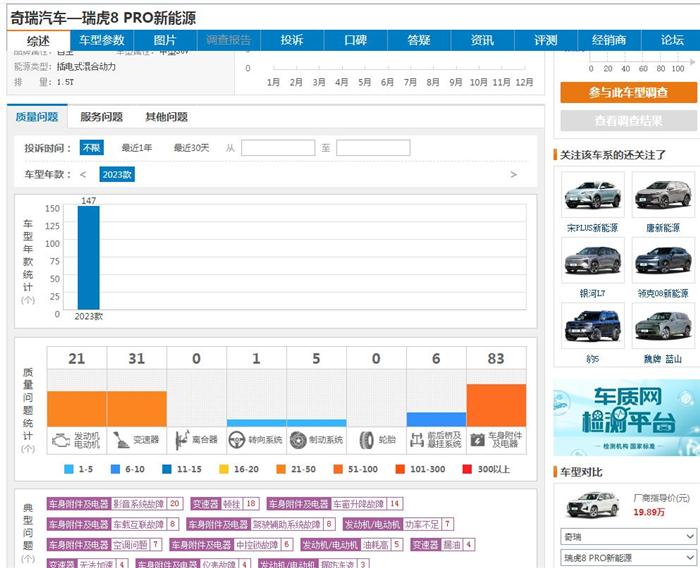Click the comparison car image priced 19.89万
700x568 pixels.
592,505
